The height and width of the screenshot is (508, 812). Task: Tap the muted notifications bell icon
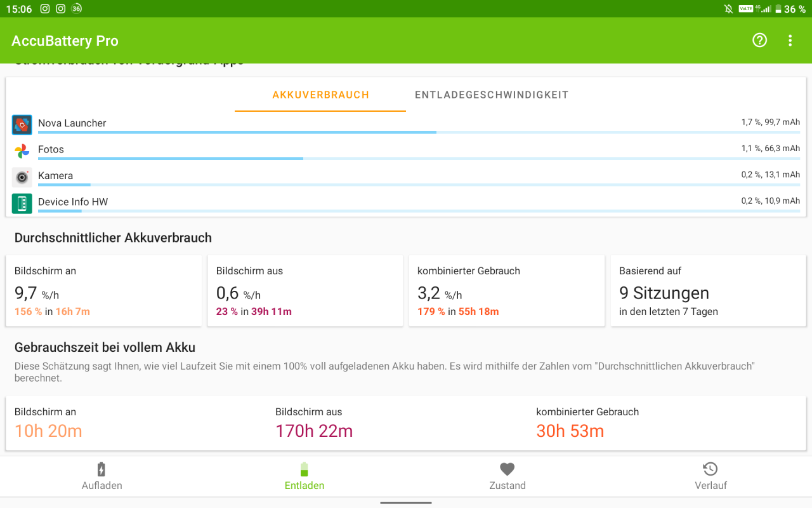(729, 9)
